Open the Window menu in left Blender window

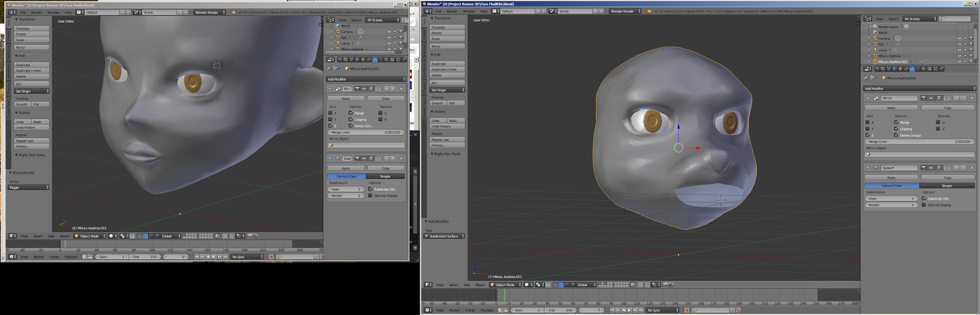click(x=53, y=12)
